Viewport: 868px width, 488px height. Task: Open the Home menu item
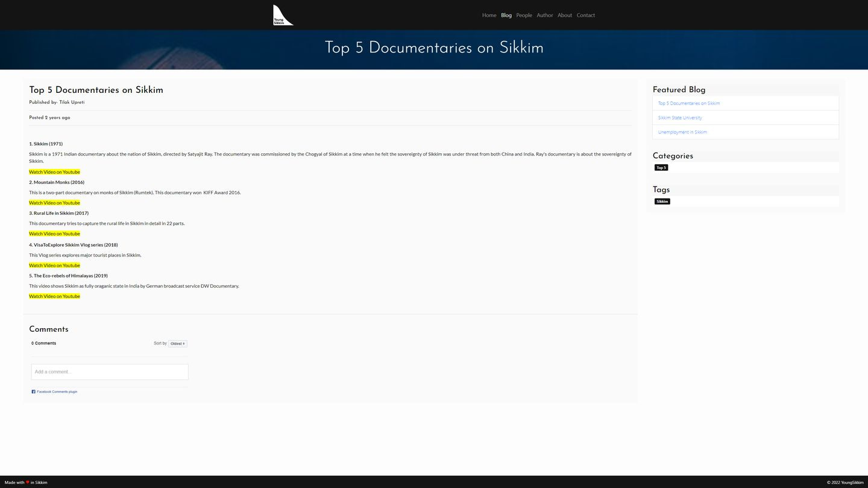point(489,15)
